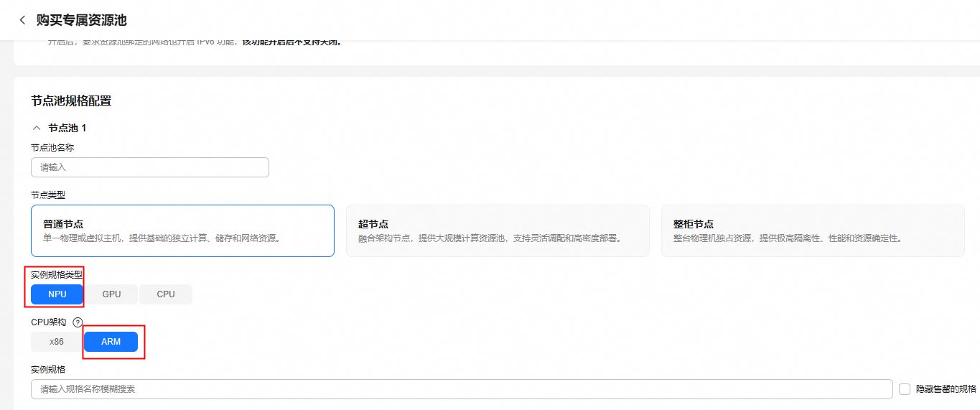Image resolution: width=980 pixels, height=410 pixels.
Task: Switch instance spec type to GPU
Action: (x=111, y=294)
